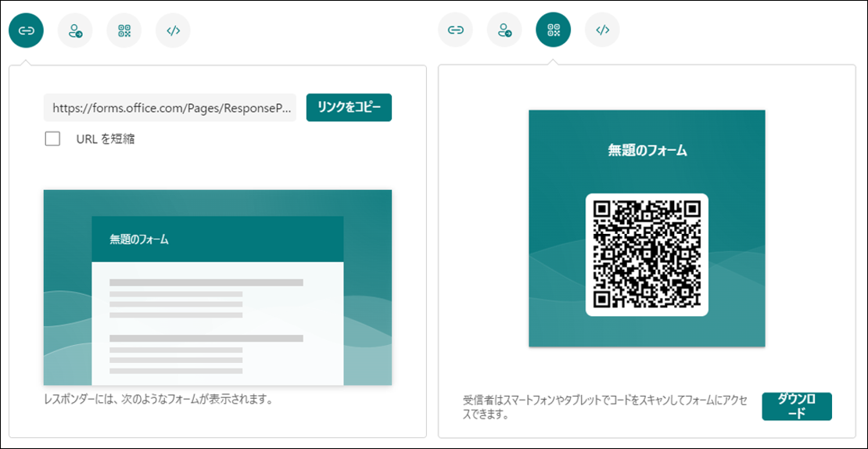The width and height of the screenshot is (868, 449).
Task: Open embed code icon in the right panel
Action: click(602, 30)
